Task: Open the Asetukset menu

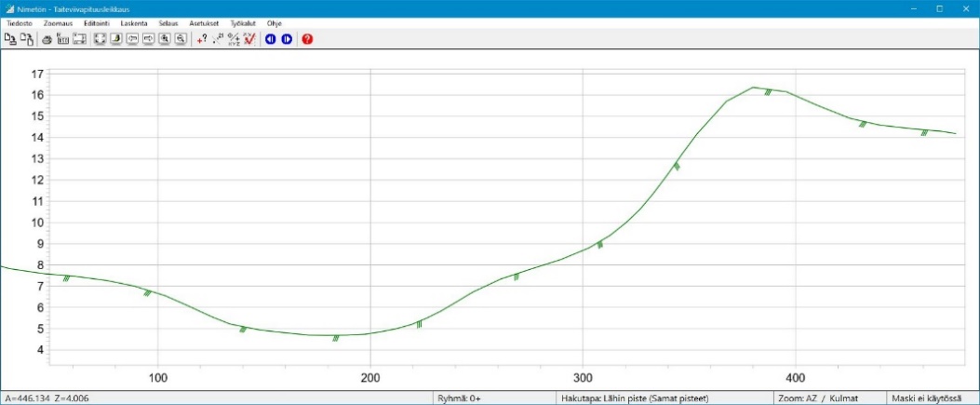Action: tap(204, 22)
